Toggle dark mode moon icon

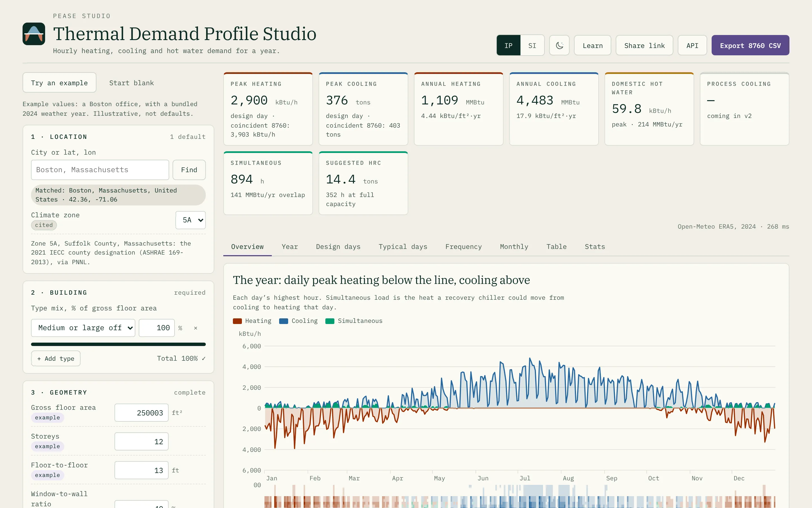(559, 45)
